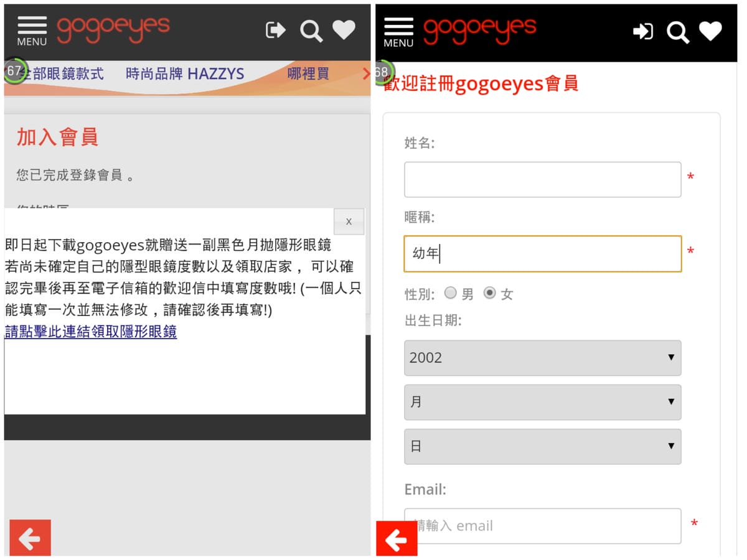Open search magnifier on left screen
This screenshot has height=560, width=747.
311,30
